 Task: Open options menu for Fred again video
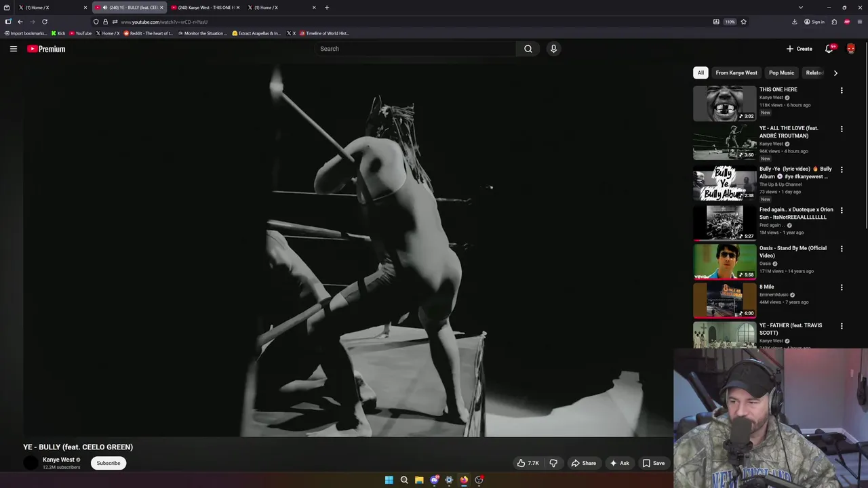click(x=842, y=210)
